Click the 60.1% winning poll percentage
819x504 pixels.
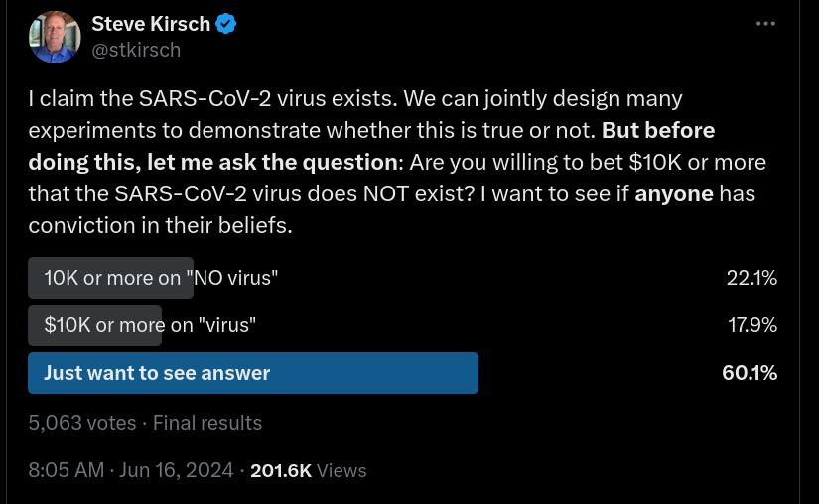click(x=750, y=373)
